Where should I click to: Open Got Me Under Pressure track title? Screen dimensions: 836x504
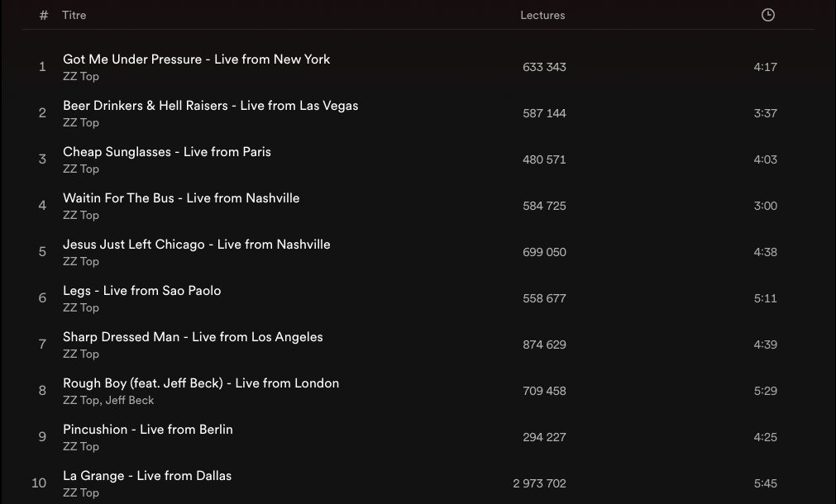(x=196, y=59)
